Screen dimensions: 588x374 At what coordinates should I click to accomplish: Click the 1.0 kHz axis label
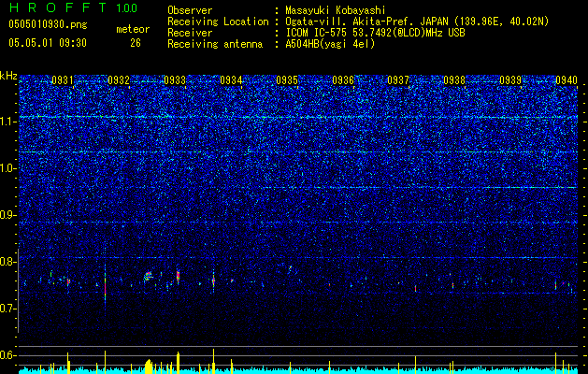(8, 169)
